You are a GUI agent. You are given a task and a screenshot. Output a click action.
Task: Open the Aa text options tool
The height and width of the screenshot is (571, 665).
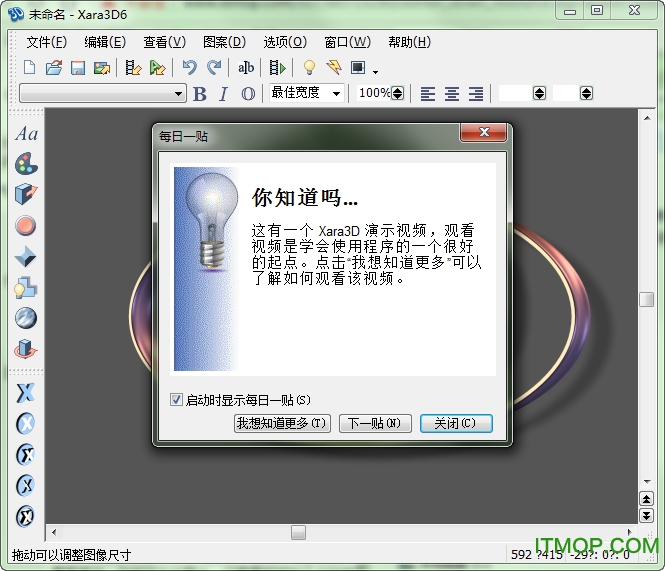pyautogui.click(x=26, y=134)
